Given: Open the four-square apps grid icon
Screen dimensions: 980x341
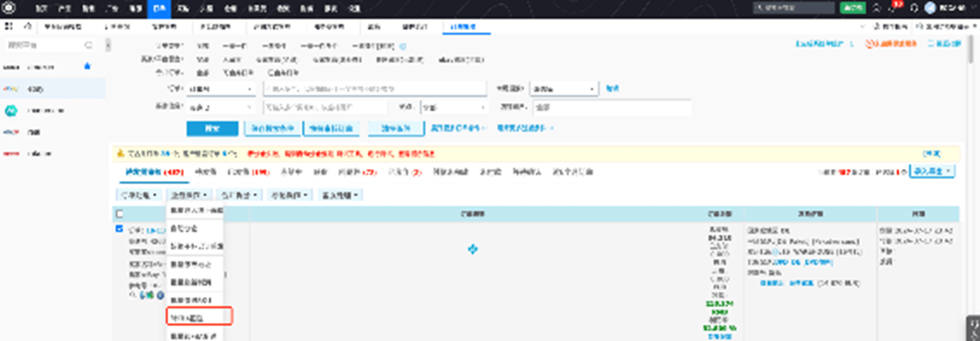Looking at the screenshot, I should click(x=8, y=26).
